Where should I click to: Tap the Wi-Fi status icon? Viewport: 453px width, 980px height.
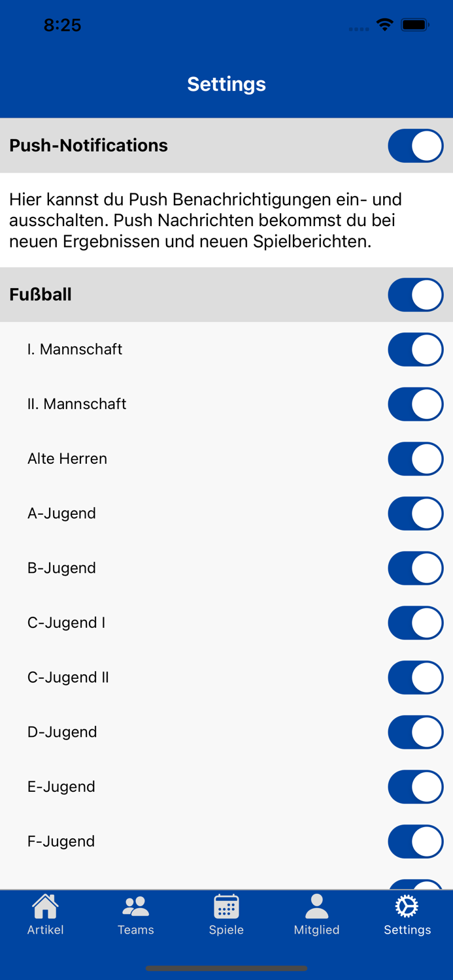pyautogui.click(x=385, y=25)
